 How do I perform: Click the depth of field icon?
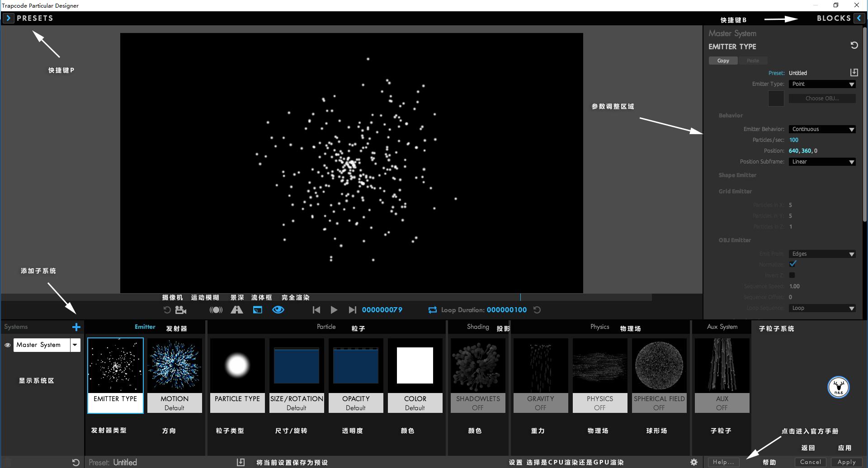(237, 310)
